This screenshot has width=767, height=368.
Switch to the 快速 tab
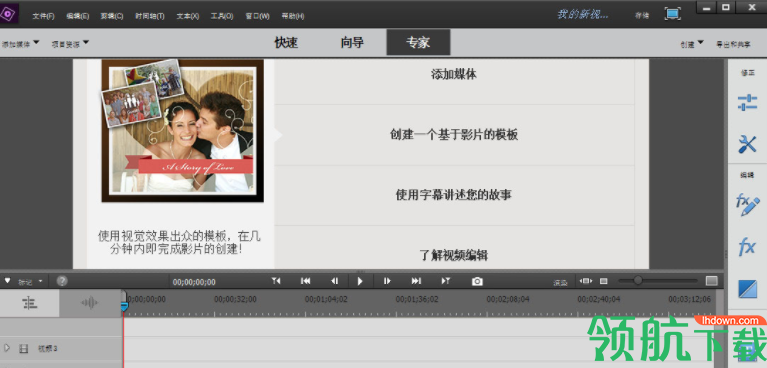(x=286, y=43)
